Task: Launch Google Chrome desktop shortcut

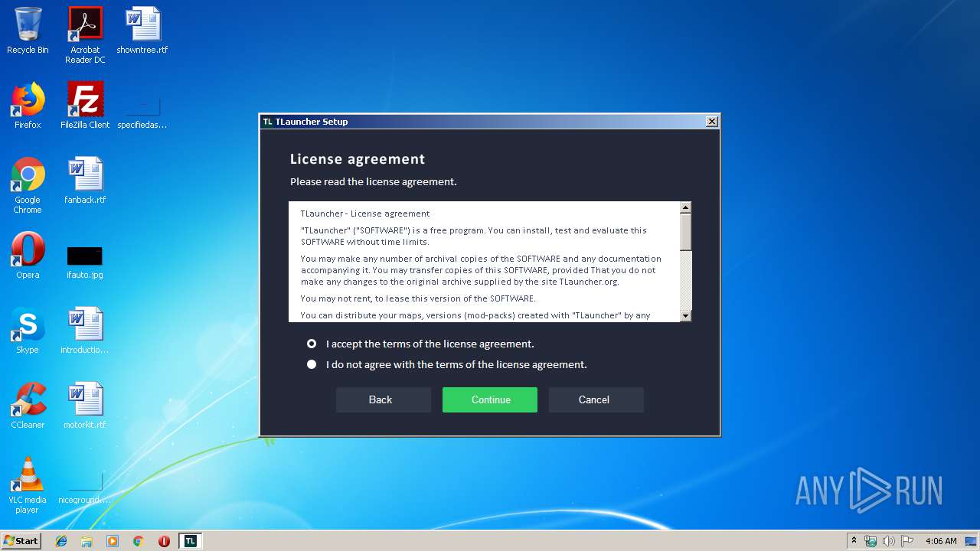Action: 28,185
